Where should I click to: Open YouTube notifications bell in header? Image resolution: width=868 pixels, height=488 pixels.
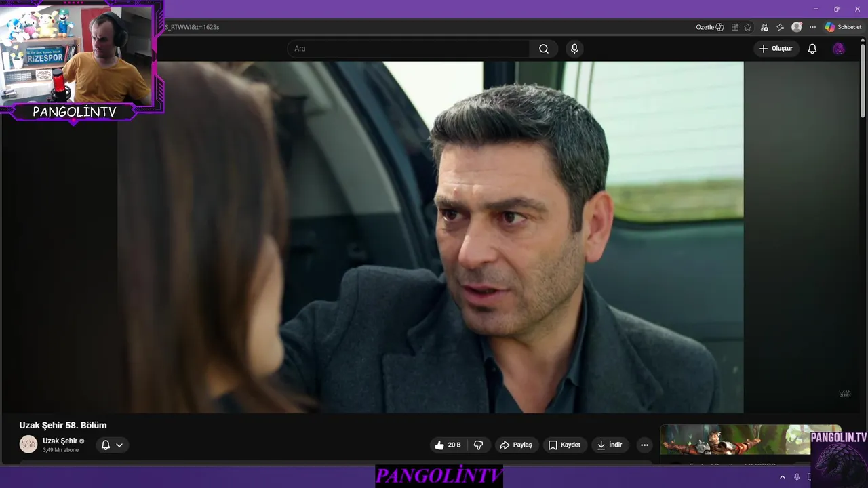[x=812, y=49]
